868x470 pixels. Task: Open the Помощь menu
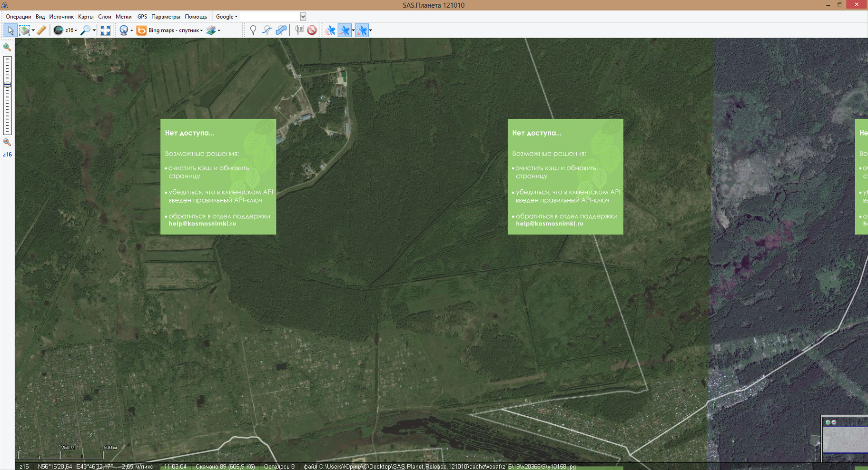coord(196,17)
